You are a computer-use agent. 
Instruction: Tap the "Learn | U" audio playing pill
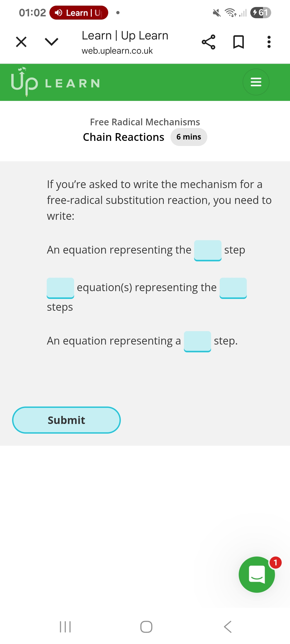pyautogui.click(x=79, y=13)
